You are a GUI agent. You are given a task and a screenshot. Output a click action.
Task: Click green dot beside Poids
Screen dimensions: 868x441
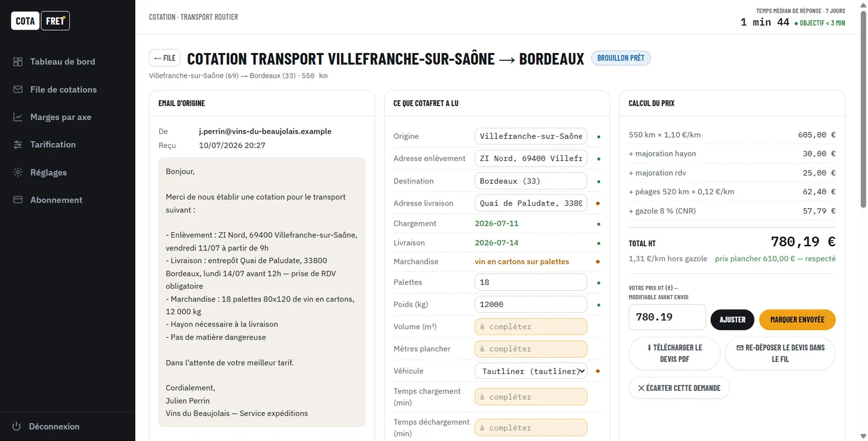[x=599, y=305]
